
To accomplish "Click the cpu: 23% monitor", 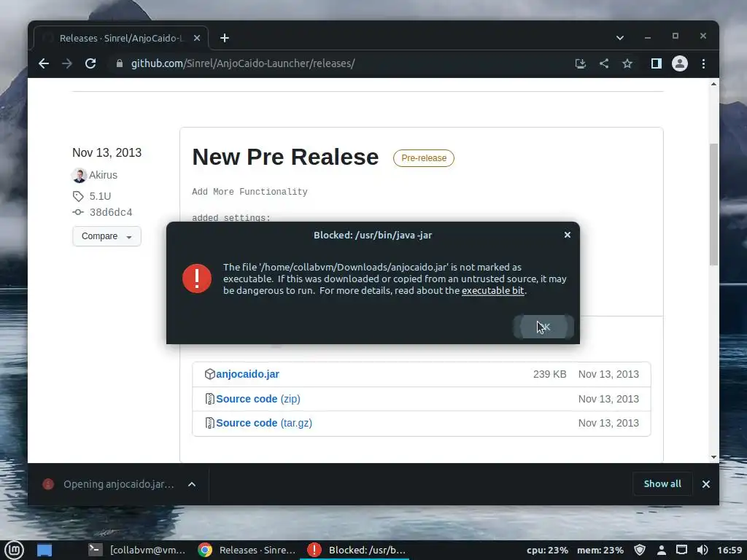I will tap(547, 551).
